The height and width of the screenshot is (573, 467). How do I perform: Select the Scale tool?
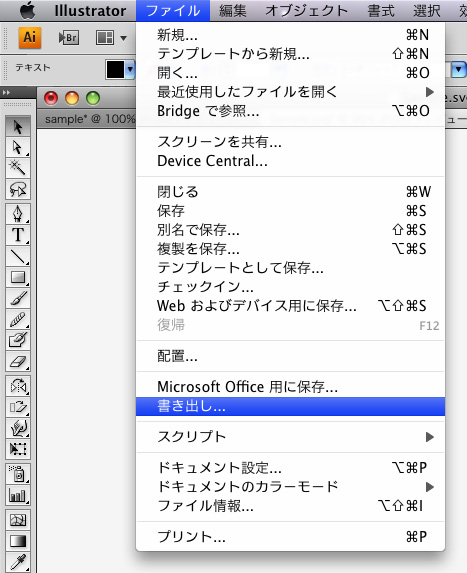pos(18,407)
